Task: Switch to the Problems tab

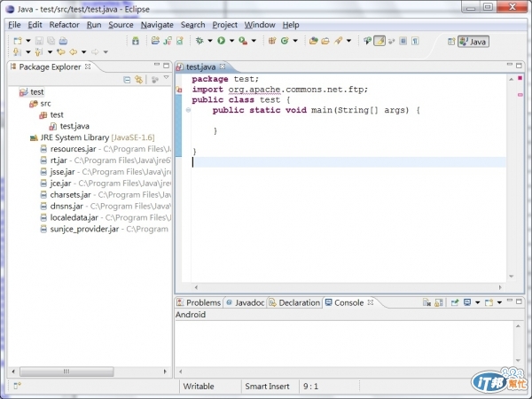Action: tap(199, 302)
